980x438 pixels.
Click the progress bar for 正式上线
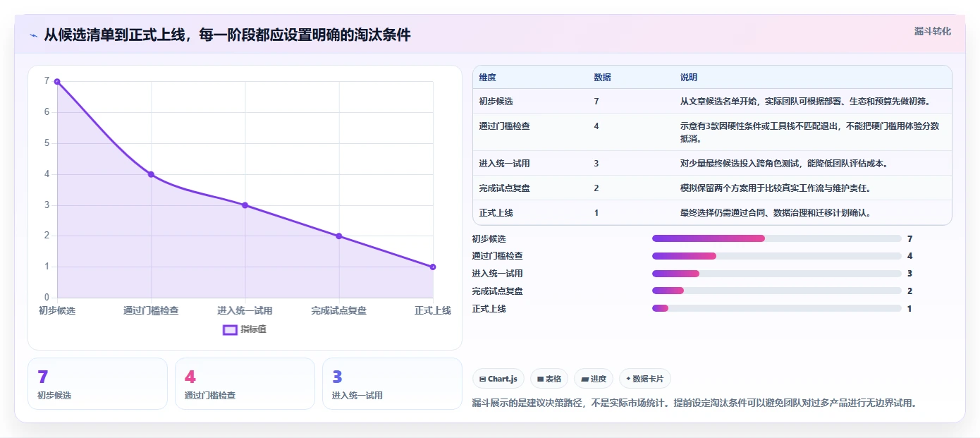[777, 308]
